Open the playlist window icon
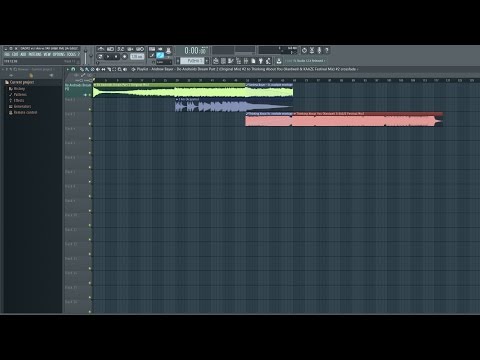 click(216, 61)
